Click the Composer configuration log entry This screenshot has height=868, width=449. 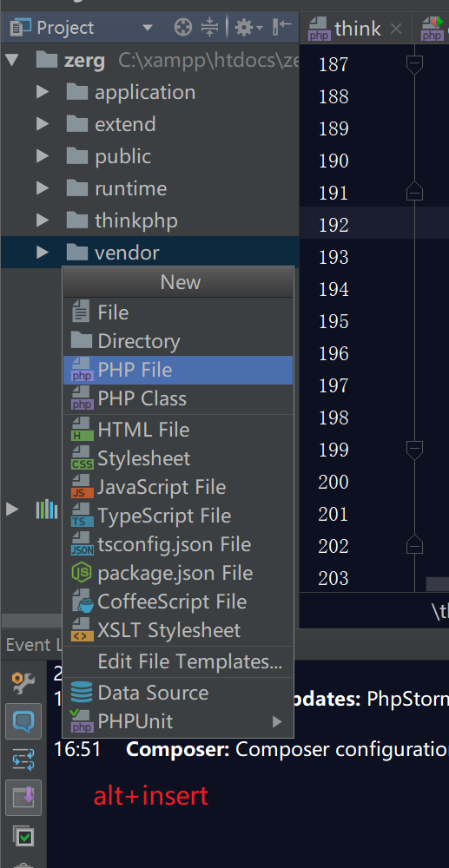click(287, 750)
